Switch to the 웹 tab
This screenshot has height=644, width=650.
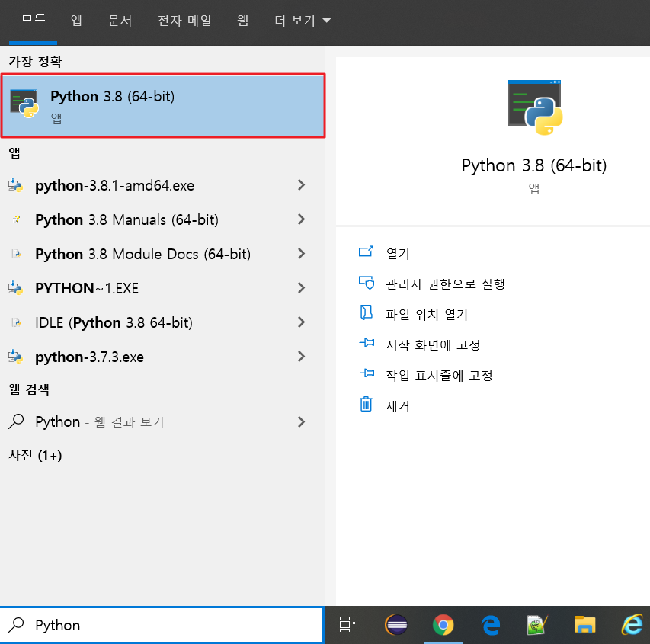coord(242,21)
